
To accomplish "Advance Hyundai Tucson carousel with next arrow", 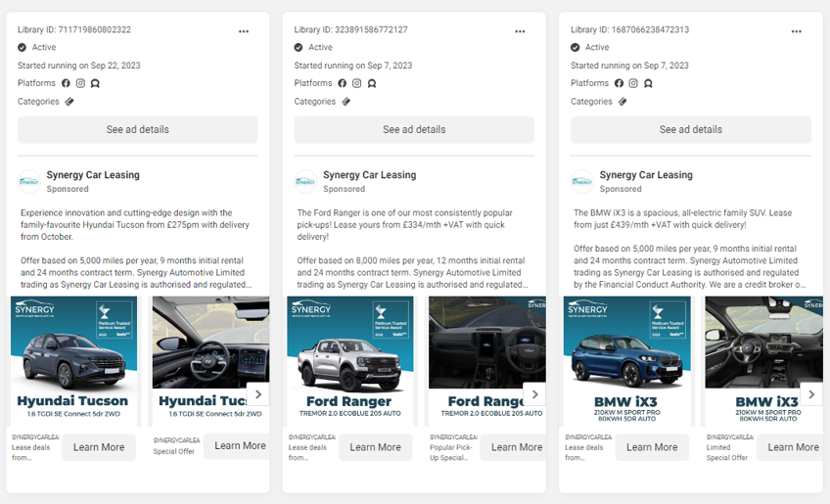I will click(x=258, y=394).
